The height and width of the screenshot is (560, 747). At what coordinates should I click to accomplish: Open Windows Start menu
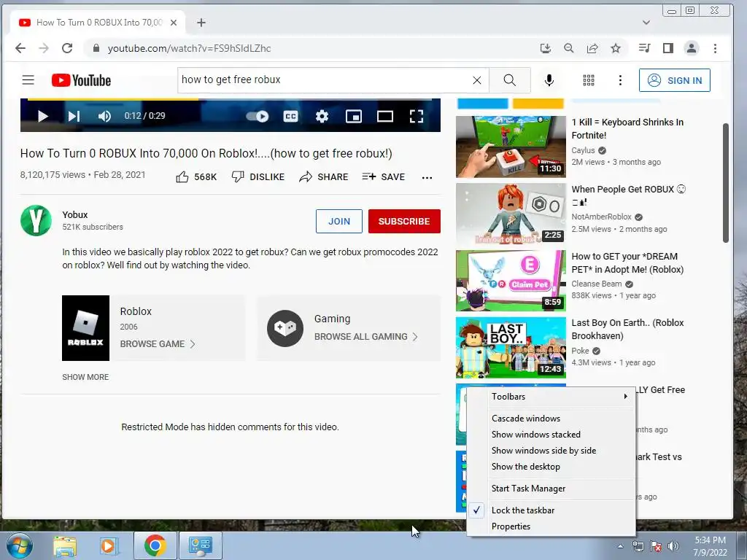[x=18, y=545]
